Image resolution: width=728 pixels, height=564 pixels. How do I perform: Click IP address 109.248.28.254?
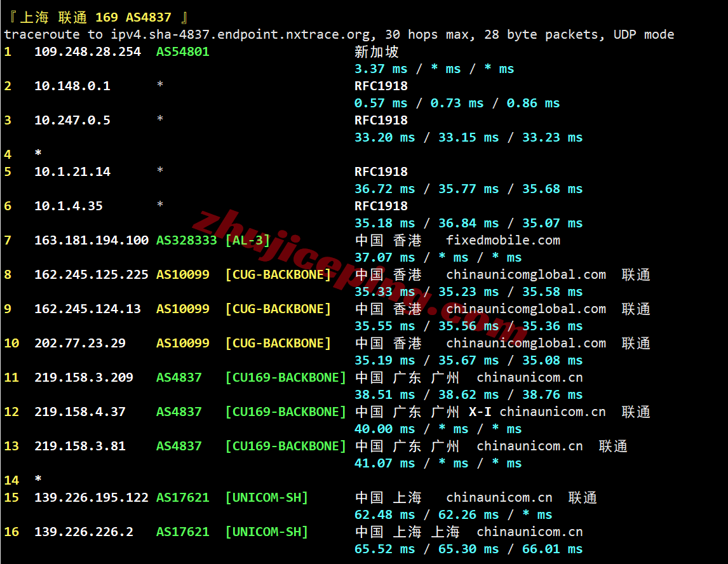88,51
